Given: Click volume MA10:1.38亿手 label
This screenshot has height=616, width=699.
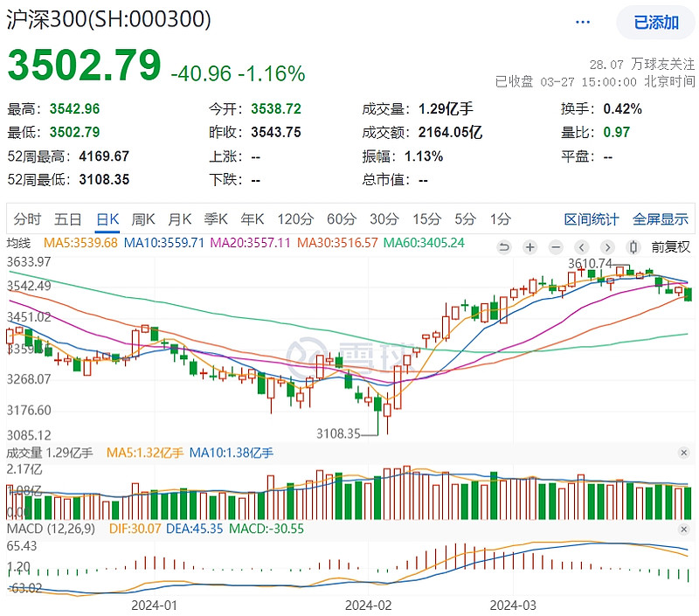Looking at the screenshot, I should [x=232, y=453].
